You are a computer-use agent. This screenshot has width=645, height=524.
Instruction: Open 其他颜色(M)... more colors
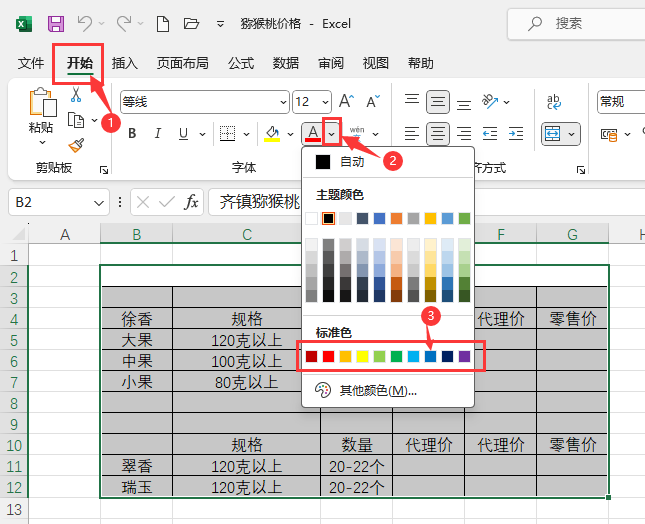[x=387, y=390]
